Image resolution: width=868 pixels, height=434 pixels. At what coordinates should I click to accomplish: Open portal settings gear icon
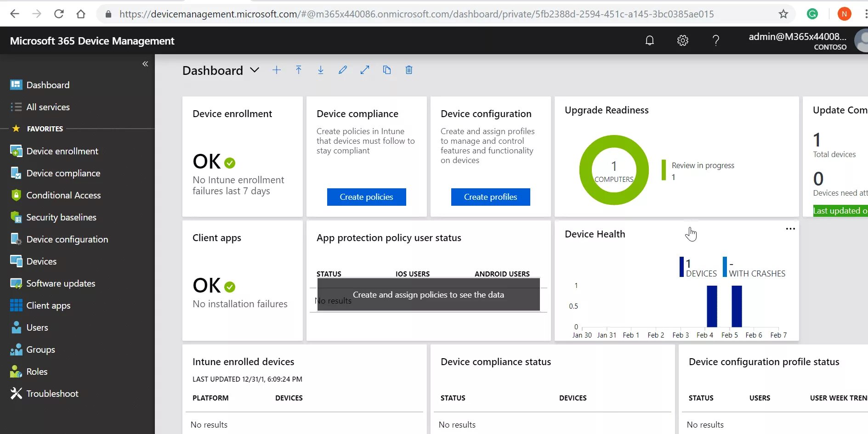(683, 40)
